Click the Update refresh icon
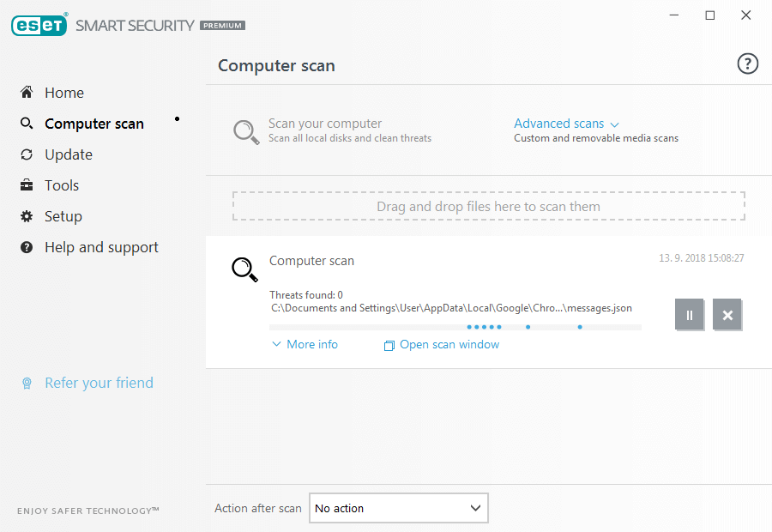772x532 pixels. [x=27, y=154]
